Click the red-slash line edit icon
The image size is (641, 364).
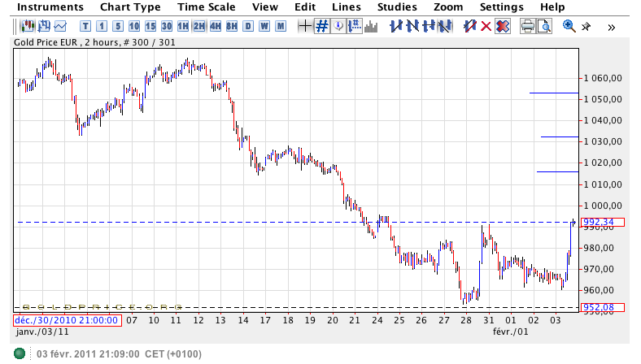469,27
